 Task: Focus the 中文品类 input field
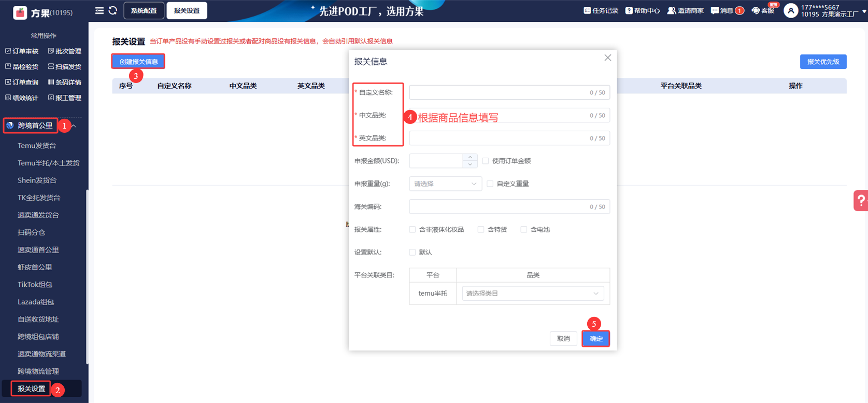[509, 115]
